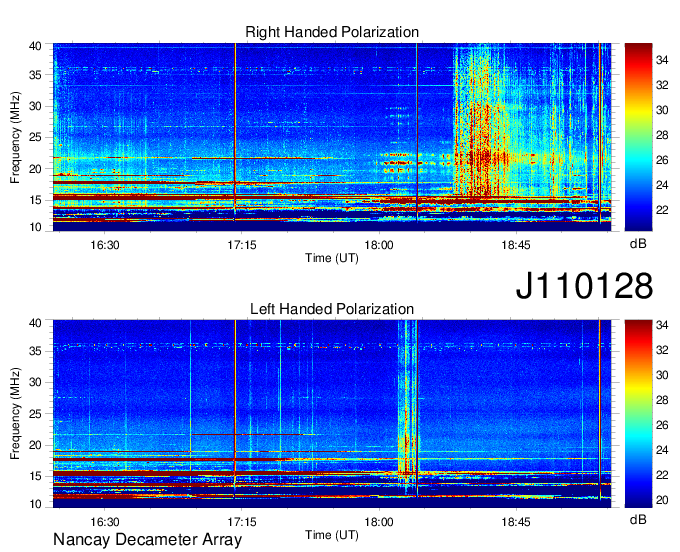Image resolution: width=680 pixels, height=552 pixels.
Task: Click the Right Handed Polarization title
Action: tap(332, 32)
